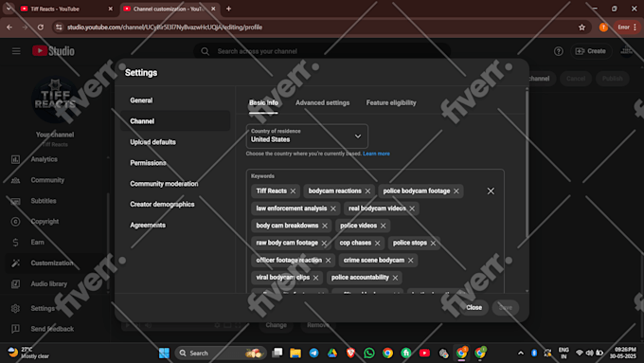
Task: Show hidden system tray icons
Action: 521,354
